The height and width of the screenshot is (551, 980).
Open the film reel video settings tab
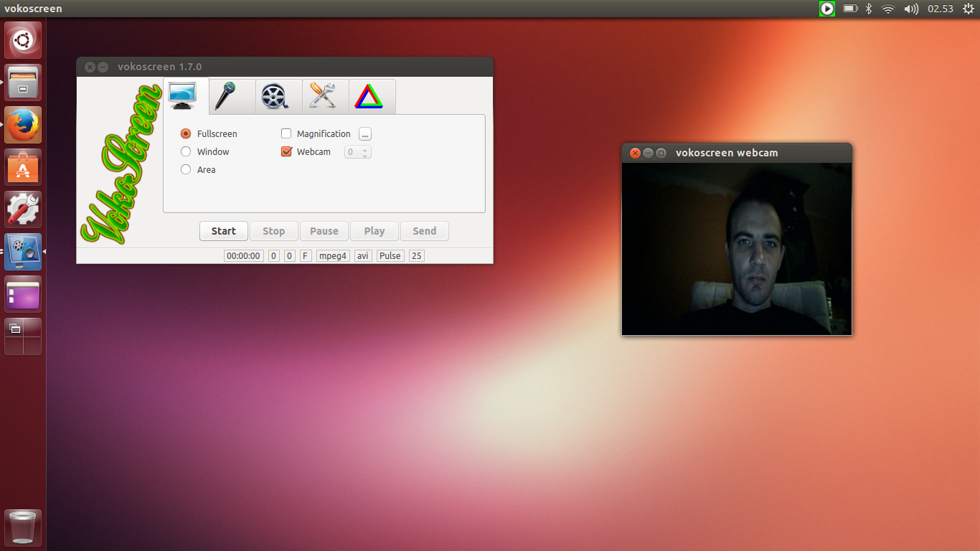click(279, 96)
